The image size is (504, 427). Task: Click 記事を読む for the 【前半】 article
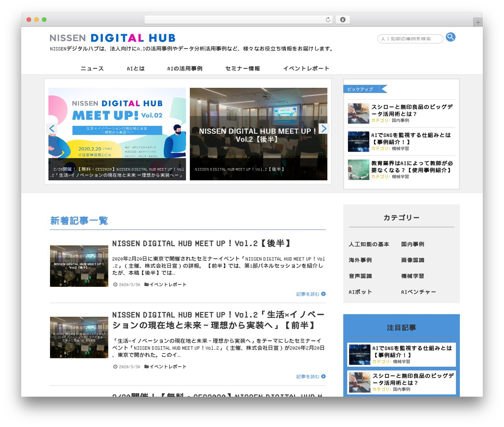(311, 377)
